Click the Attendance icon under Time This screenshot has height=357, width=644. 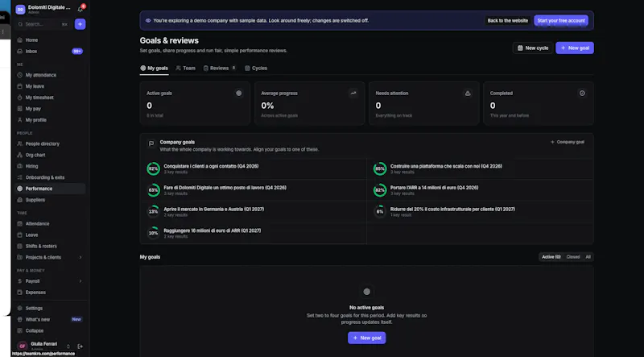pyautogui.click(x=19, y=224)
